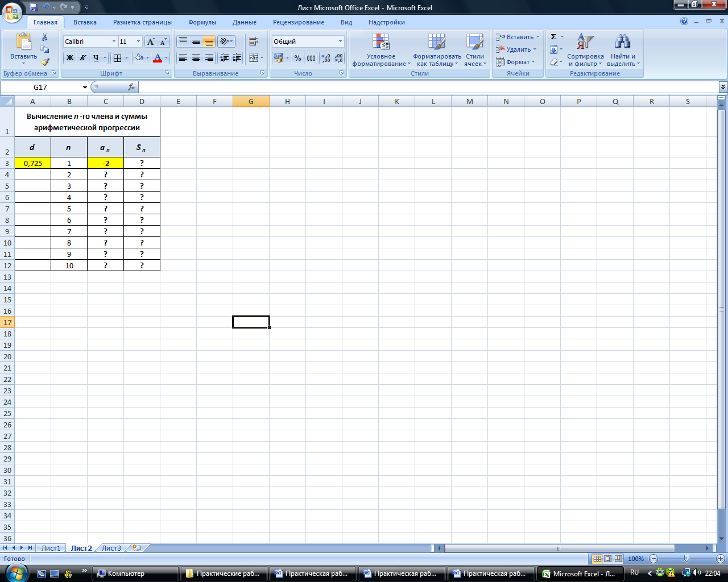
Task: Switch to page layout view icon in status bar
Action: (x=607, y=559)
